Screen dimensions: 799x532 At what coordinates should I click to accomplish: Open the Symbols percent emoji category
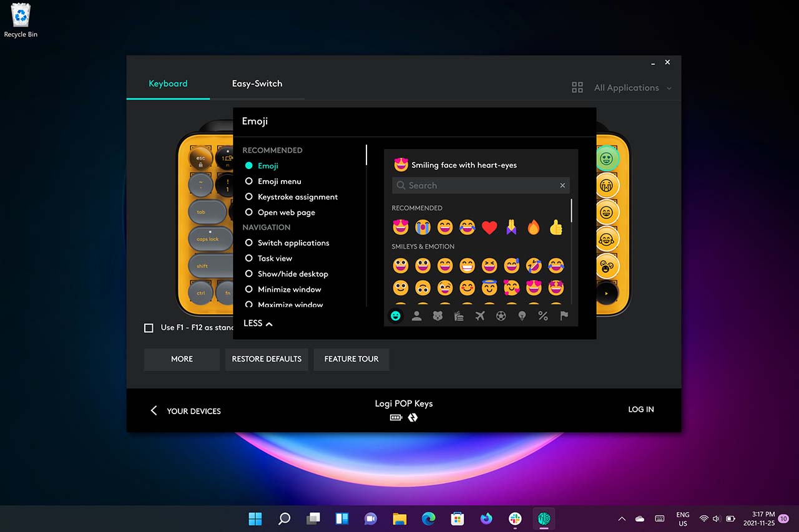542,316
